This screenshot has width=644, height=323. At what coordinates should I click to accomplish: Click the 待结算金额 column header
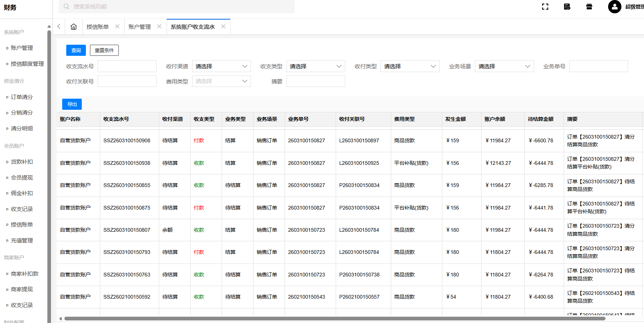pos(541,119)
